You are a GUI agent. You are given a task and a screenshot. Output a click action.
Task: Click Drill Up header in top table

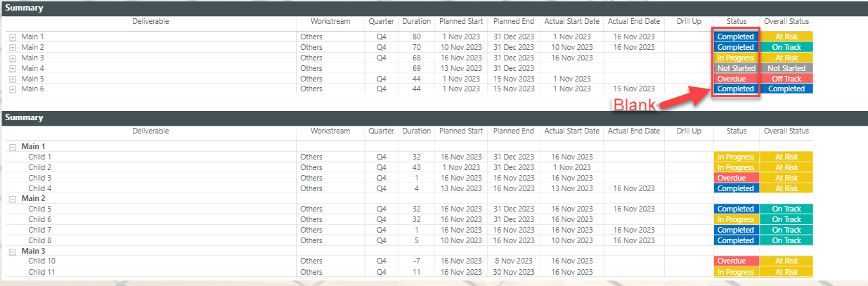[689, 21]
